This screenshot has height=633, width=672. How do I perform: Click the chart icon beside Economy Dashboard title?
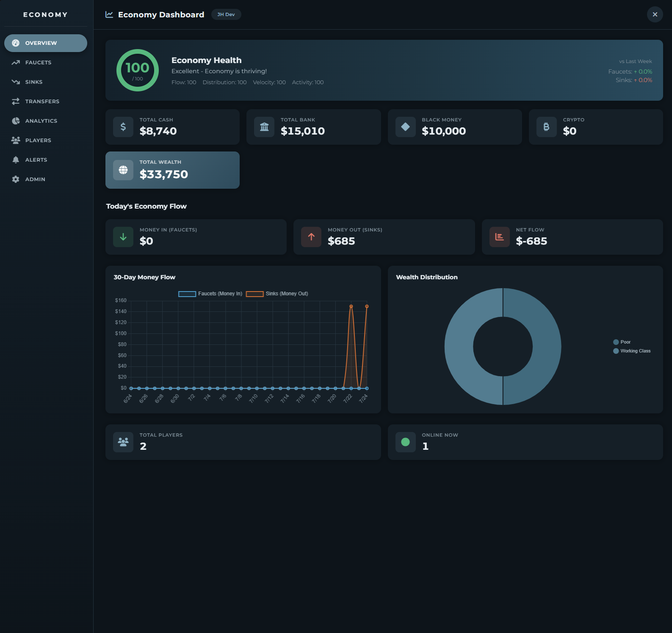[x=109, y=14]
